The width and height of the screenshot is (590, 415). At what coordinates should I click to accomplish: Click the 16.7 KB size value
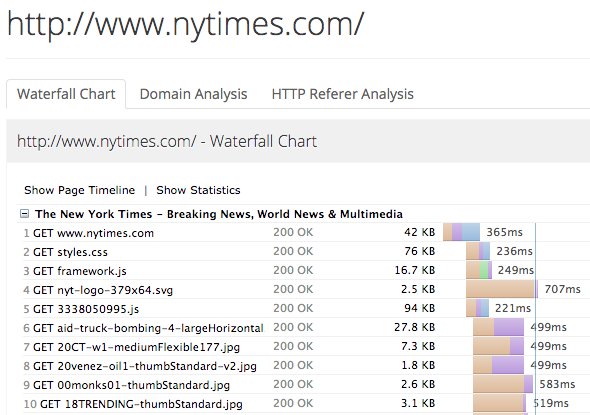(414, 270)
